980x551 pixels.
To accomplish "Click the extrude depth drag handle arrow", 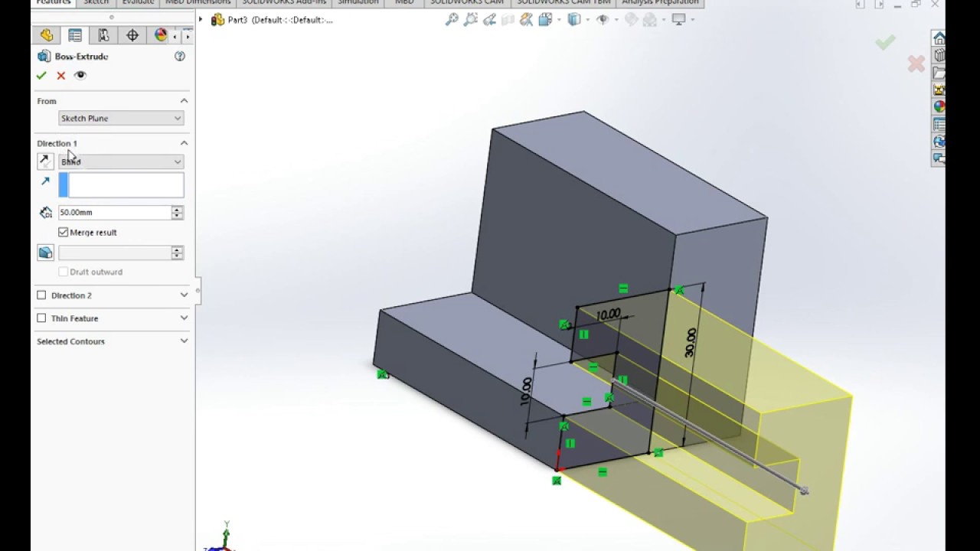I will click(x=804, y=491).
